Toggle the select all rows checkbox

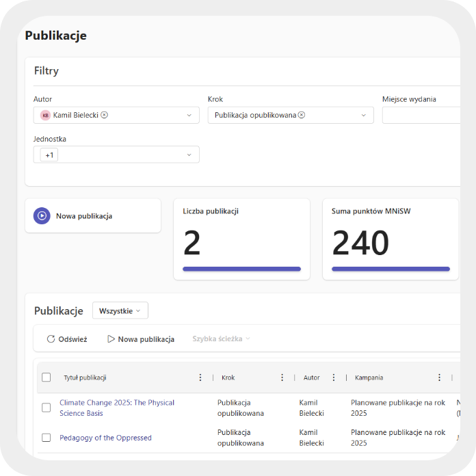(x=47, y=378)
